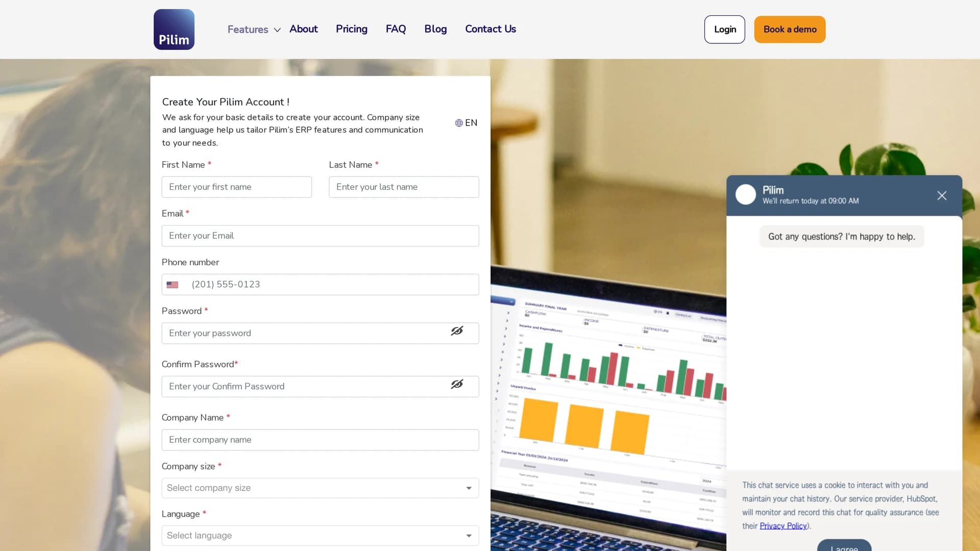Open the Privacy Policy link in chat
Image resolution: width=980 pixels, height=551 pixels.
pyautogui.click(x=783, y=526)
